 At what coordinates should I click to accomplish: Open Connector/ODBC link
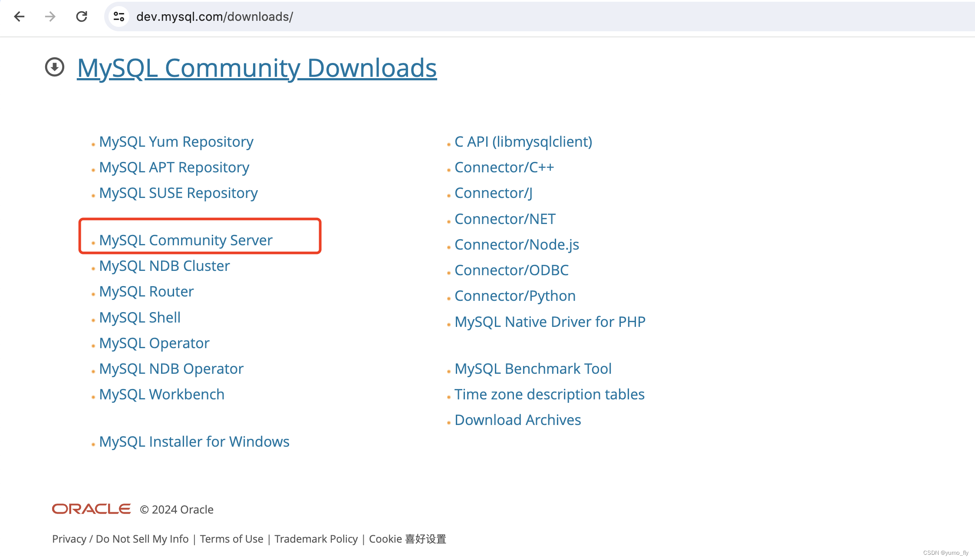511,270
